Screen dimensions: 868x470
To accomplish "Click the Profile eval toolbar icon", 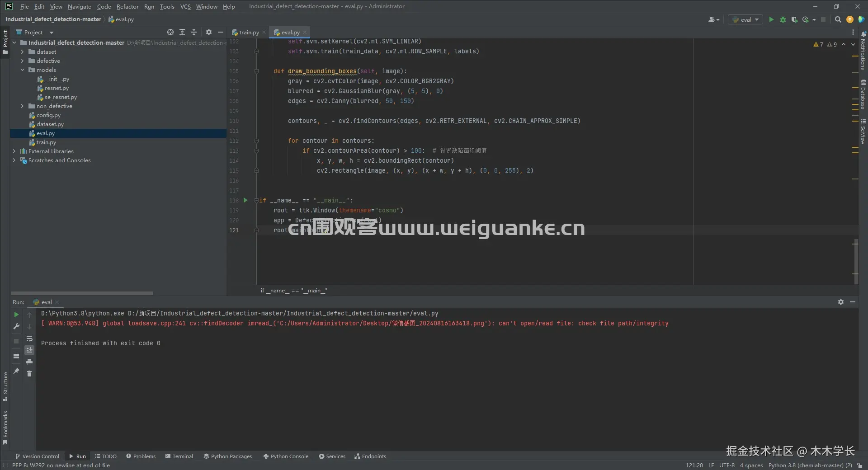I will click(x=806, y=19).
